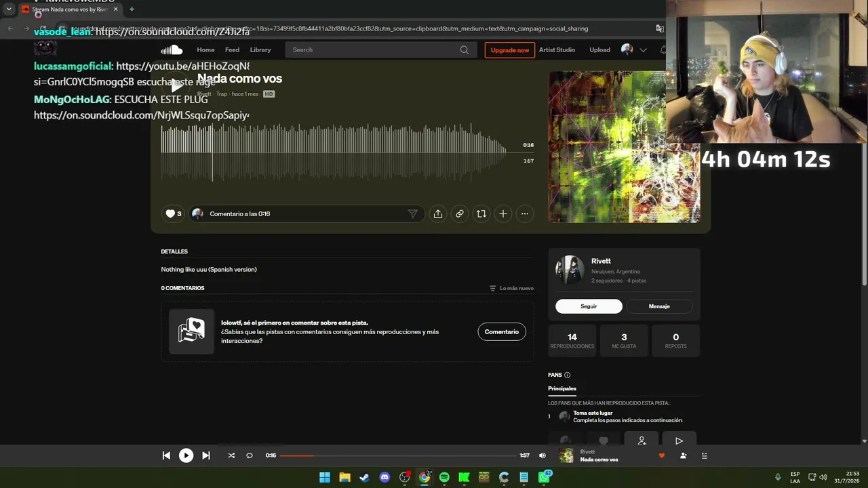The image size is (868, 488).
Task: Click the translate icon in the address bar
Action: (x=659, y=28)
